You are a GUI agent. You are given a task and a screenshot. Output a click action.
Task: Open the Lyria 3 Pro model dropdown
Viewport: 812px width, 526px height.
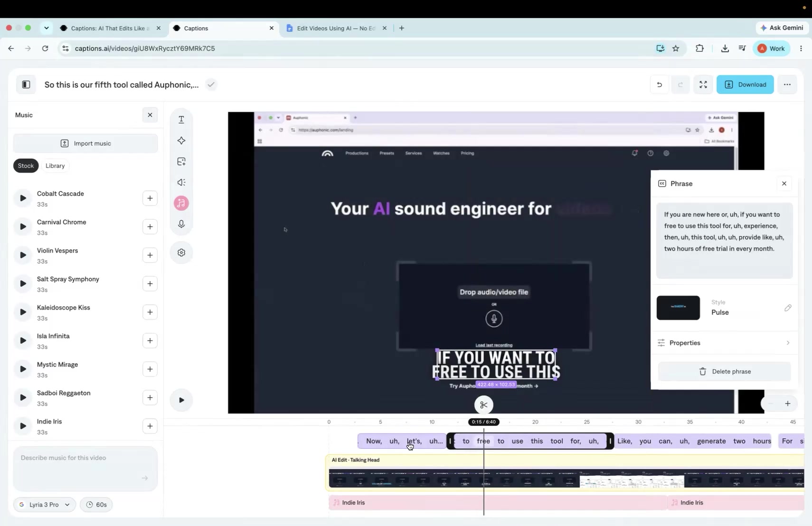tap(44, 505)
